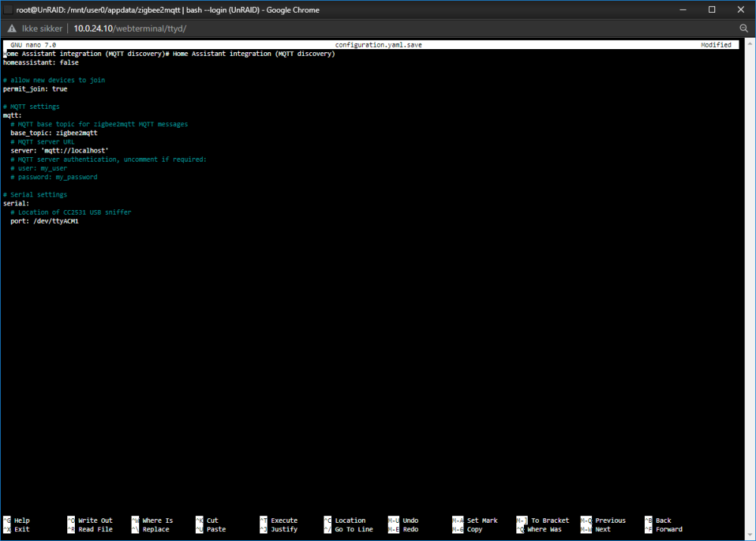This screenshot has width=756, height=541.
Task: Click the 'To Bracket' shortcut label
Action: click(x=550, y=521)
